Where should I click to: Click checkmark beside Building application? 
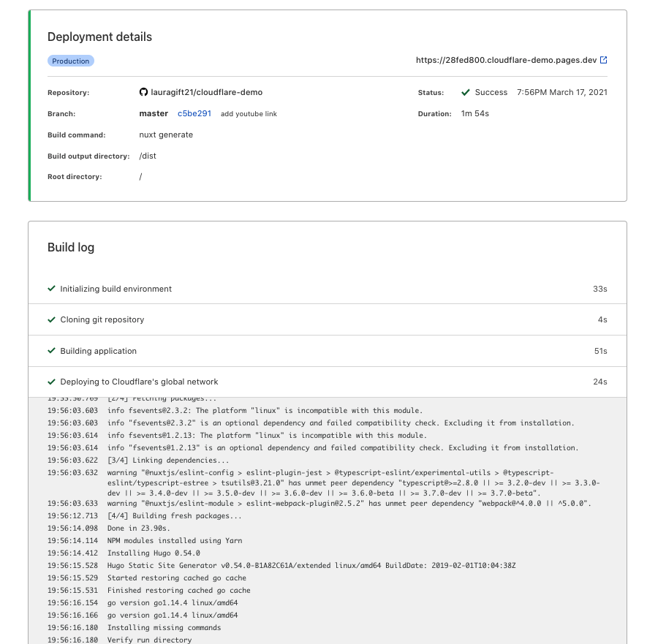pyautogui.click(x=52, y=351)
